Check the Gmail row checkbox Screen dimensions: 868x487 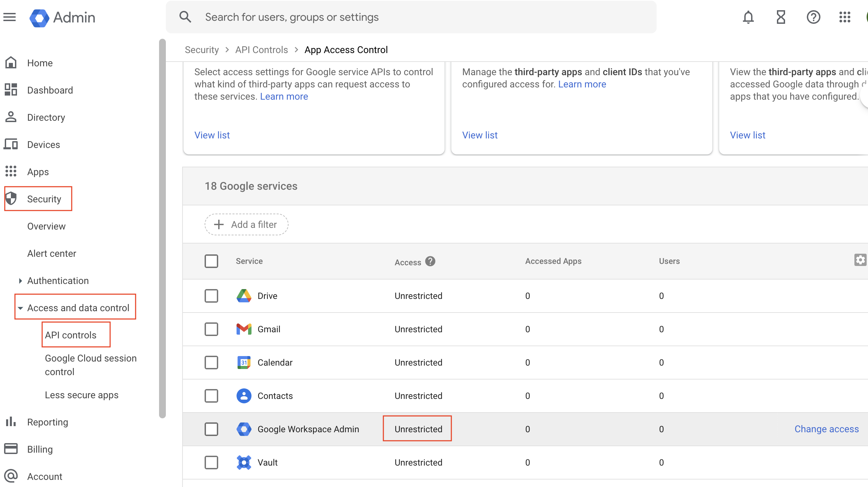[211, 329]
